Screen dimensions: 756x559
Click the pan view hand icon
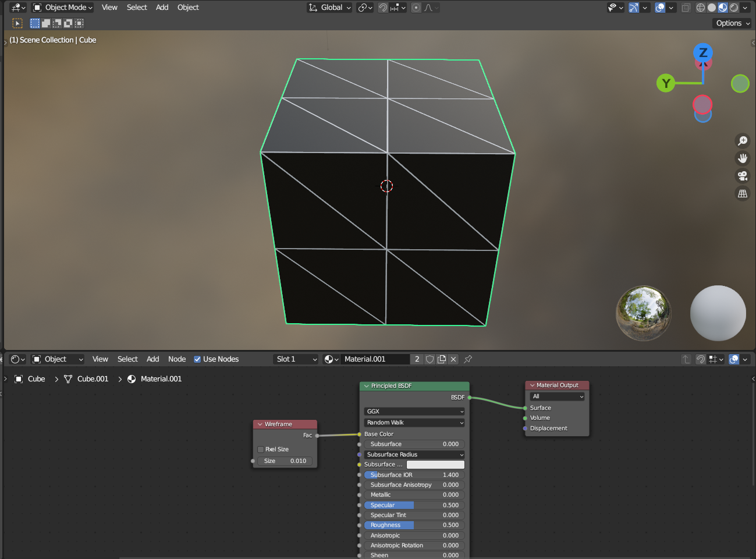(x=743, y=158)
